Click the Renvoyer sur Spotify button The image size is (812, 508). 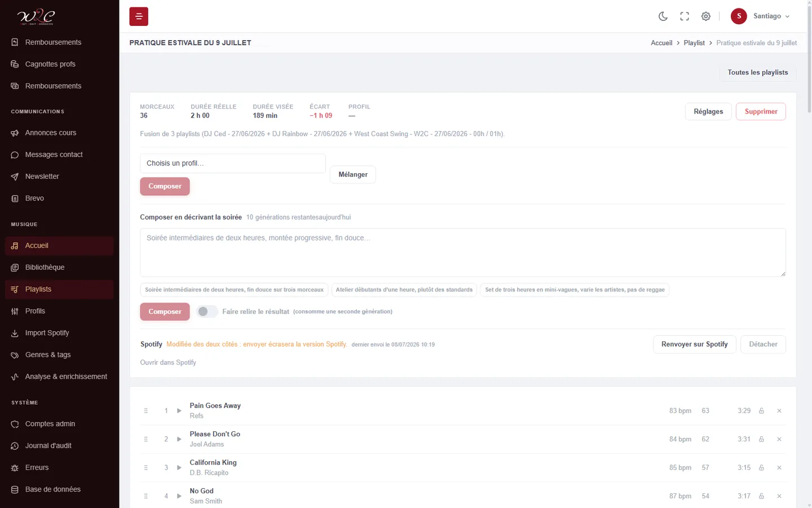pyautogui.click(x=695, y=344)
